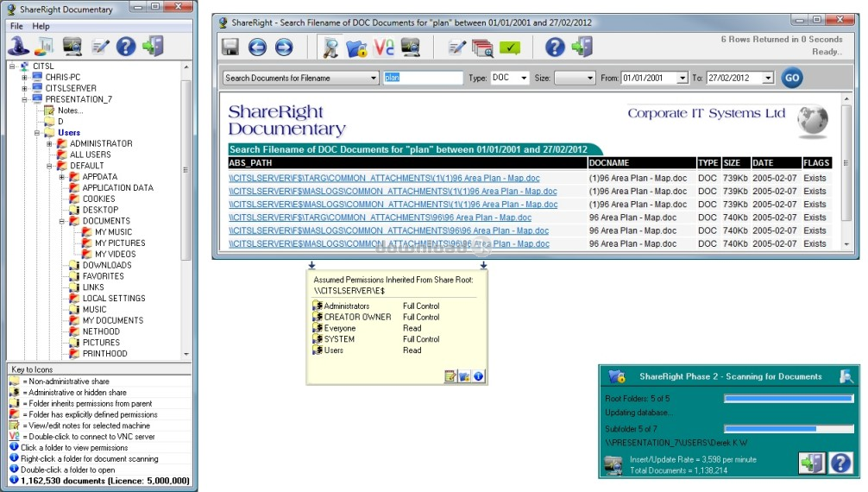Select the MY PICTURES folder

pos(120,243)
